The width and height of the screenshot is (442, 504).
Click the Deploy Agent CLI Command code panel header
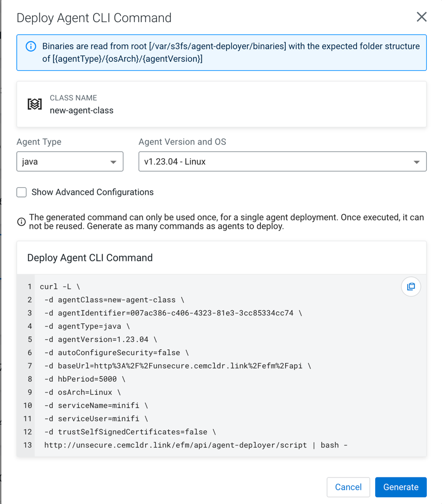point(90,258)
